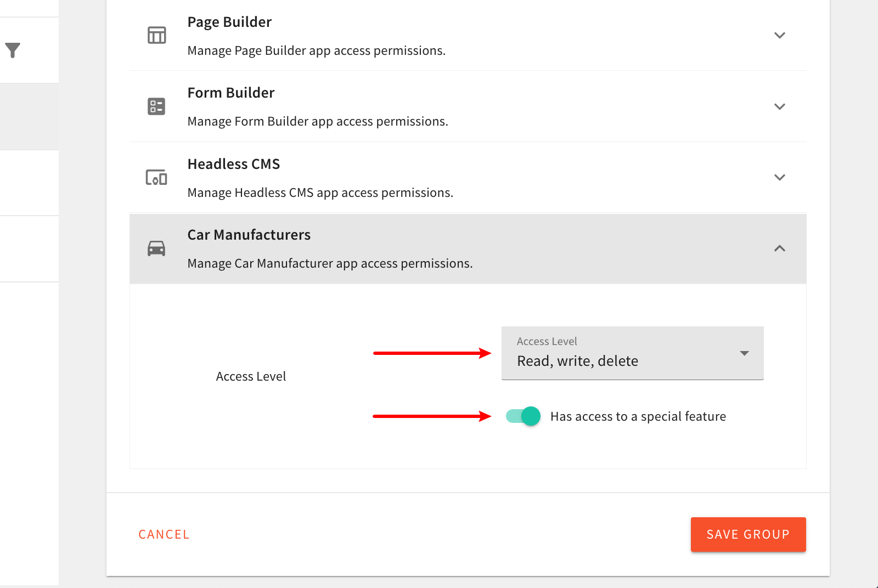Screen dimensions: 878x588
Task: Click the Access Level dropdown arrow
Action: tap(744, 353)
